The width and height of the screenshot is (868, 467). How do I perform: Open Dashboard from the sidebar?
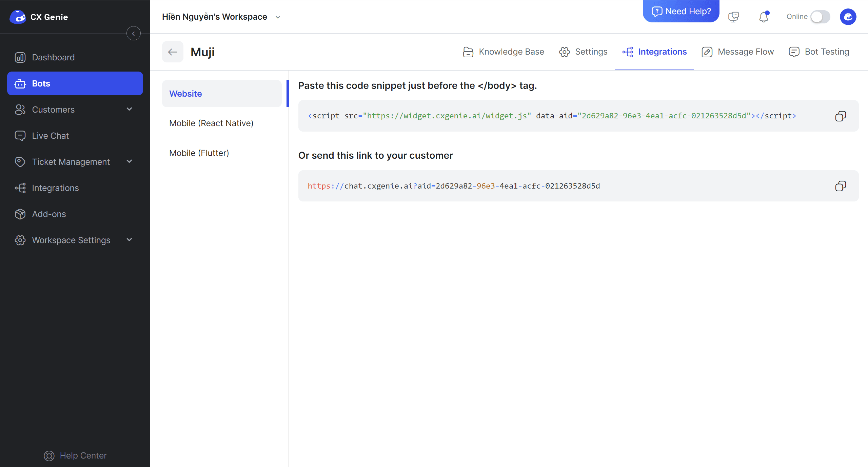[x=75, y=57]
